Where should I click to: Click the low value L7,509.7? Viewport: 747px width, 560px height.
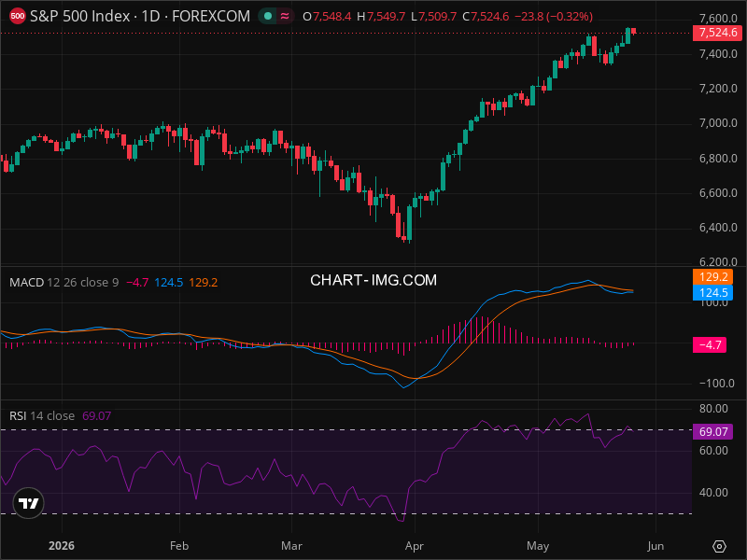pos(433,17)
